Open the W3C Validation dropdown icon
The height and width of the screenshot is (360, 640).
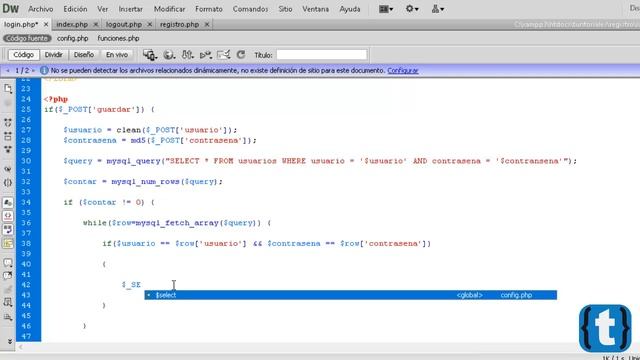[206, 55]
